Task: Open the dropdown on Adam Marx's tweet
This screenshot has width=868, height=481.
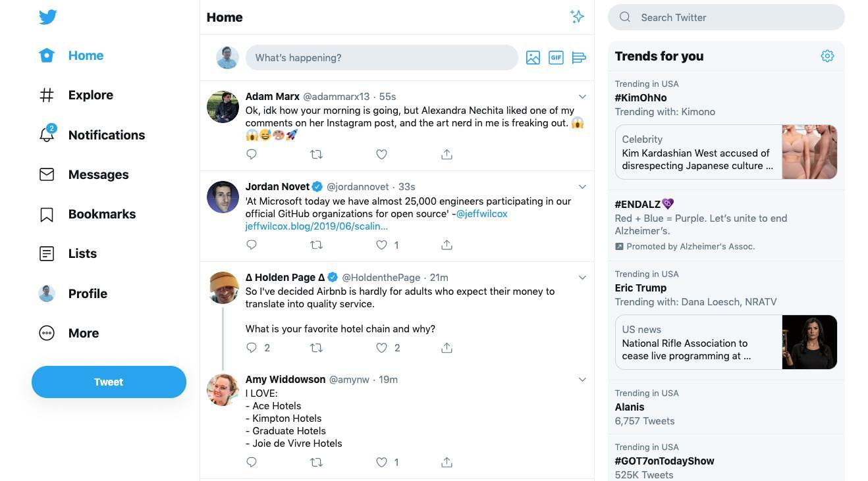Action: point(582,96)
